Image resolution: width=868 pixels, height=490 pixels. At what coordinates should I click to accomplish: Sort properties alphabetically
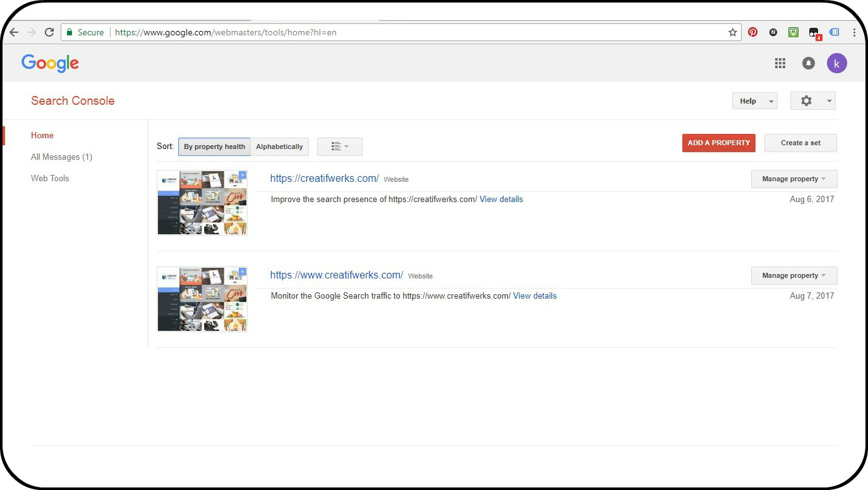tap(280, 146)
